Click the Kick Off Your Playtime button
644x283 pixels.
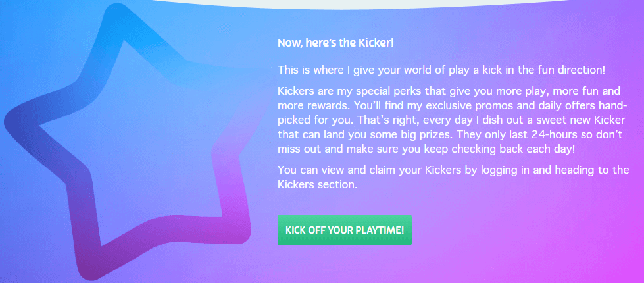point(344,230)
